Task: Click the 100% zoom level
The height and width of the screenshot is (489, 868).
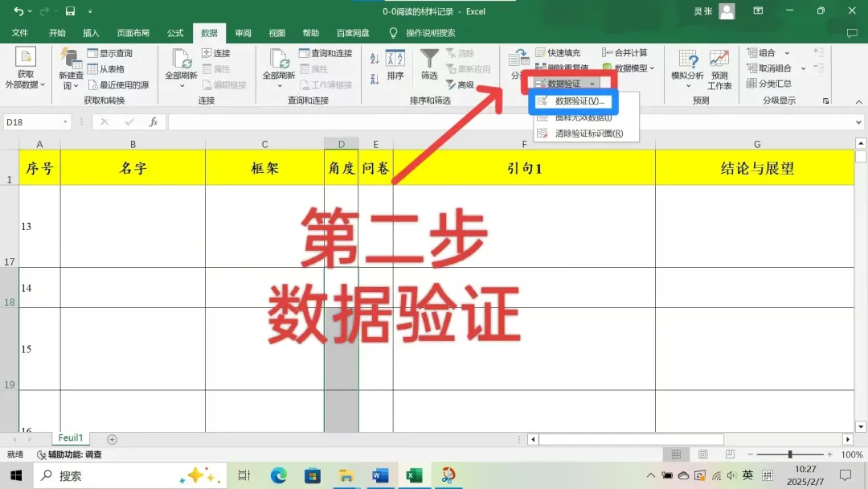Action: [x=851, y=454]
